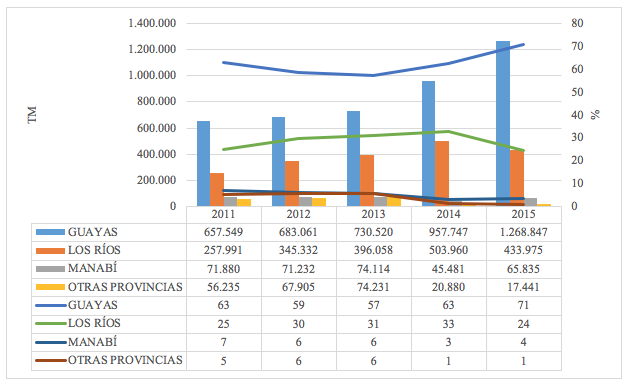Select the 2011 GUAYAS blue bar
This screenshot has width=631, height=385.
pyautogui.click(x=203, y=163)
